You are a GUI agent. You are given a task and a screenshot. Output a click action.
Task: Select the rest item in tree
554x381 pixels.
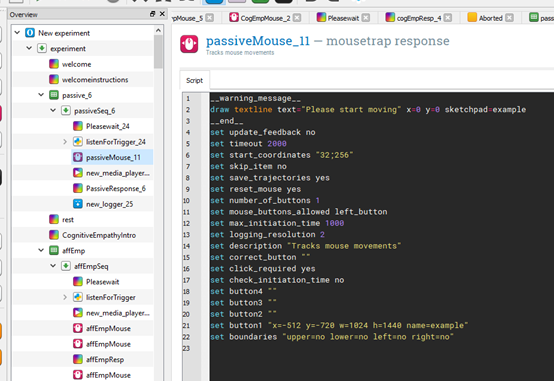(x=68, y=219)
